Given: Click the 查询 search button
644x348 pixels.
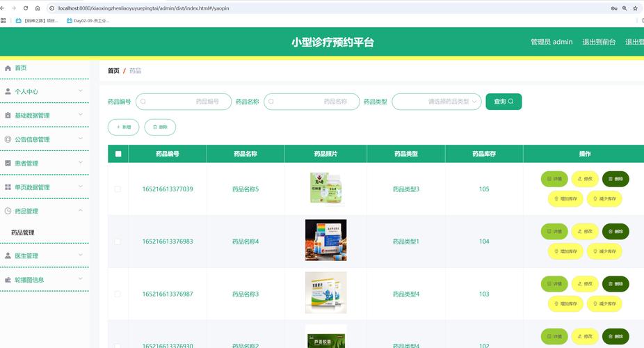Looking at the screenshot, I should click(x=504, y=102).
